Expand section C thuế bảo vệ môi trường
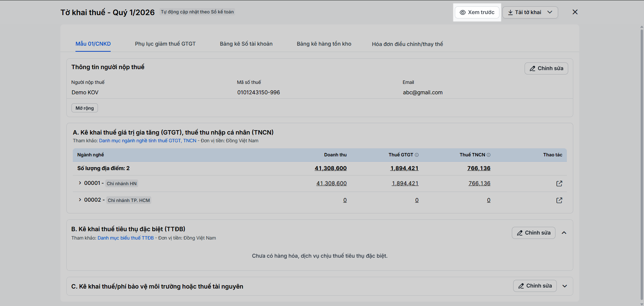Image resolution: width=644 pixels, height=306 pixels. (565, 286)
